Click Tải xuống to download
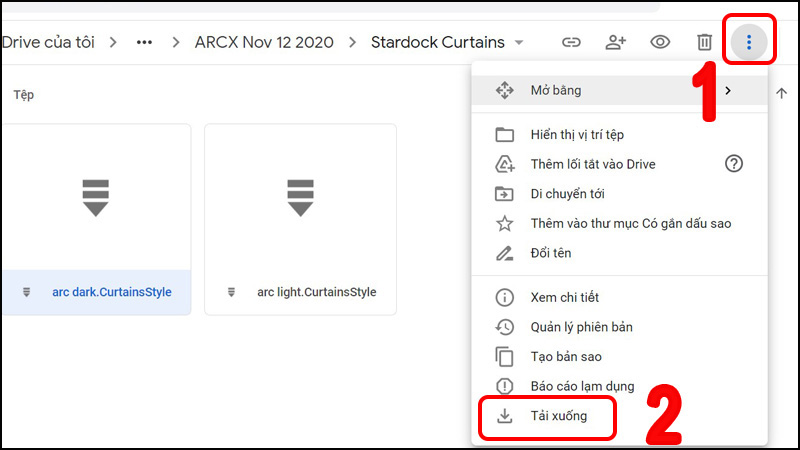The width and height of the screenshot is (800, 450). (619, 416)
